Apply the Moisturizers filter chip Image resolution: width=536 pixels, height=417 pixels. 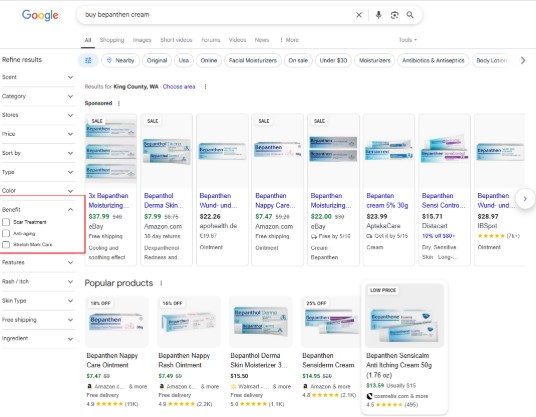[x=375, y=60]
